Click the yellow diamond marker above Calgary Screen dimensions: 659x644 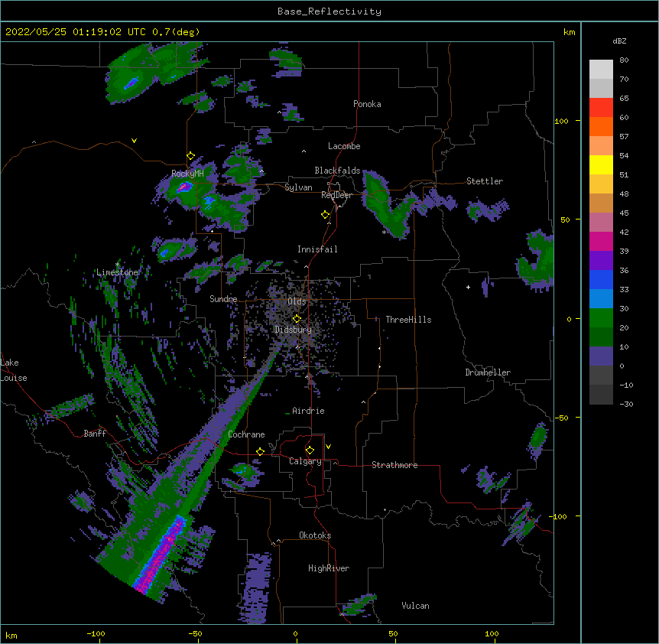pyautogui.click(x=310, y=450)
